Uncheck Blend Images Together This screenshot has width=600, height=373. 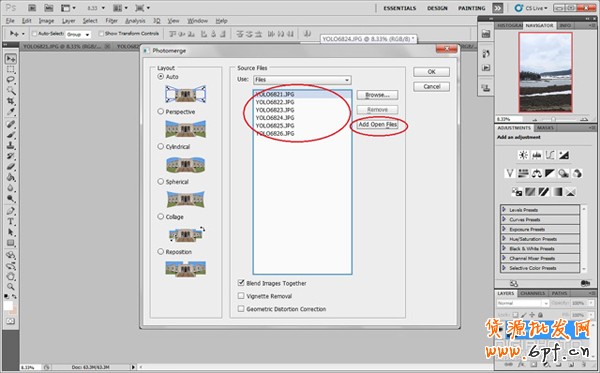click(x=241, y=283)
